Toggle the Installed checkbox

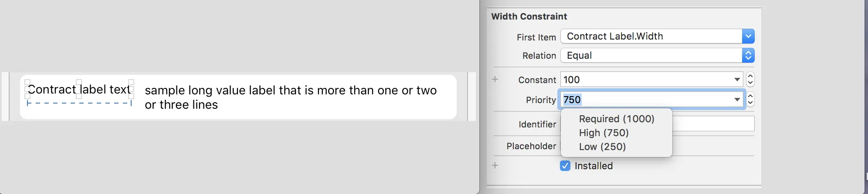coord(565,166)
